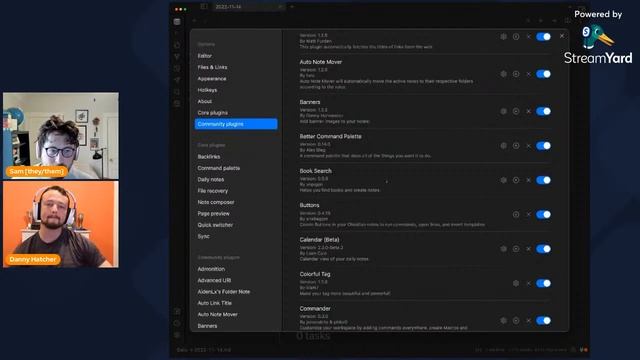The height and width of the screenshot is (360, 640).
Task: Uninstall the Commander plugin
Action: [529, 320]
